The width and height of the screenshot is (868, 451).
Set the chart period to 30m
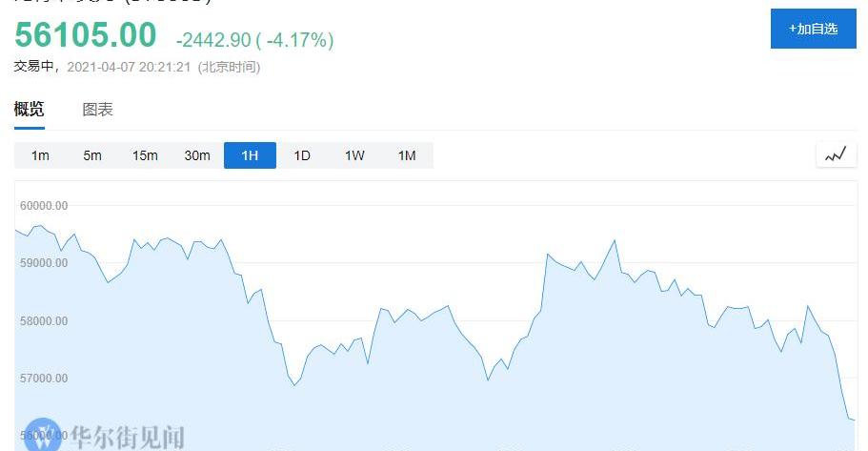197,155
